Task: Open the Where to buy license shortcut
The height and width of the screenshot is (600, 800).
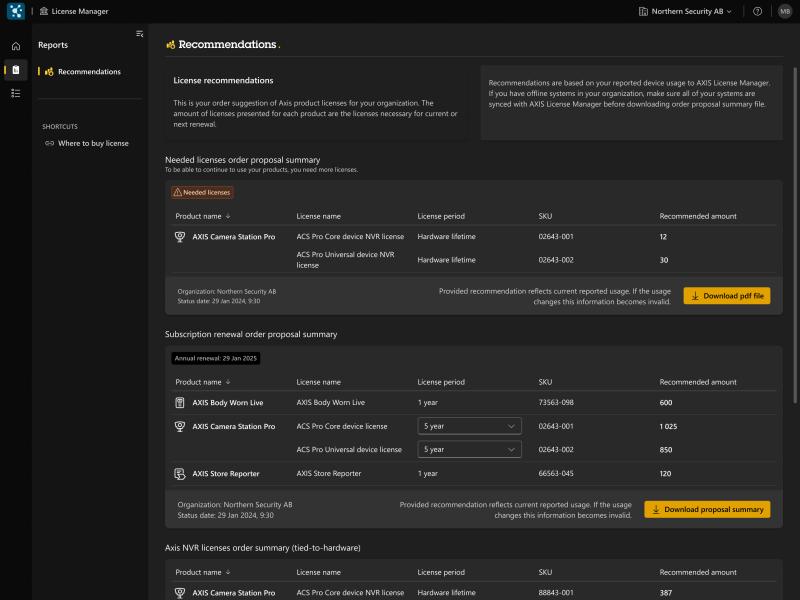Action: click(x=92, y=143)
